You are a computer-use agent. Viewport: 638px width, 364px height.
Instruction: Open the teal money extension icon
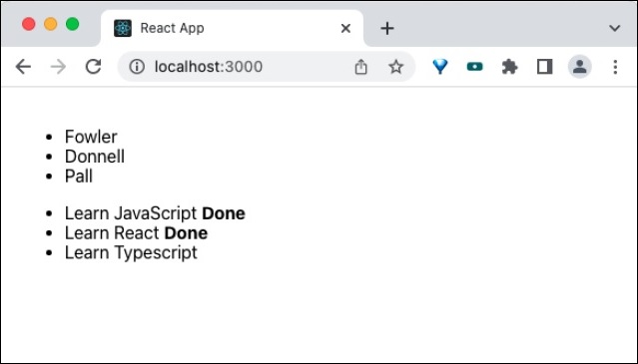475,67
